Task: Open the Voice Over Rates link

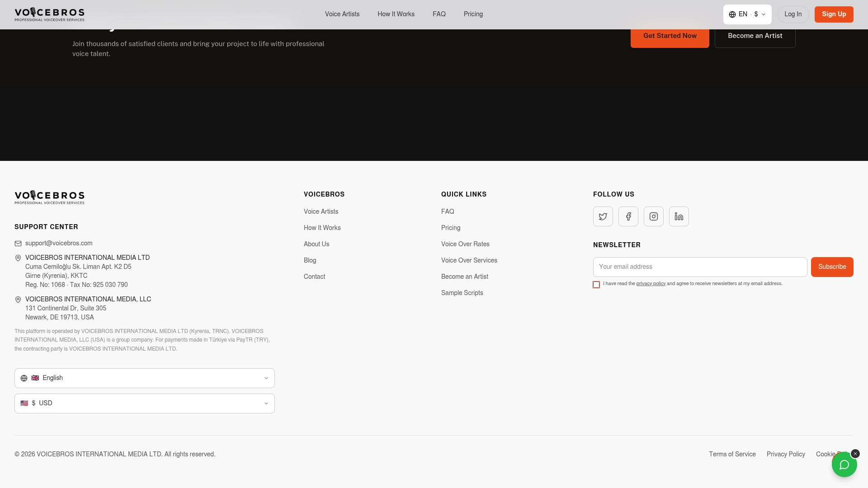Action: [x=466, y=244]
